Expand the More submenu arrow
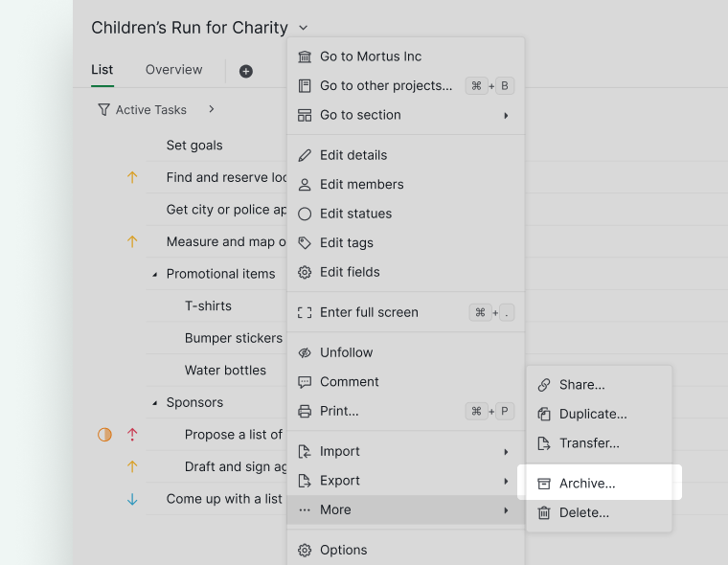Viewport: 728px width, 565px height. (506, 510)
